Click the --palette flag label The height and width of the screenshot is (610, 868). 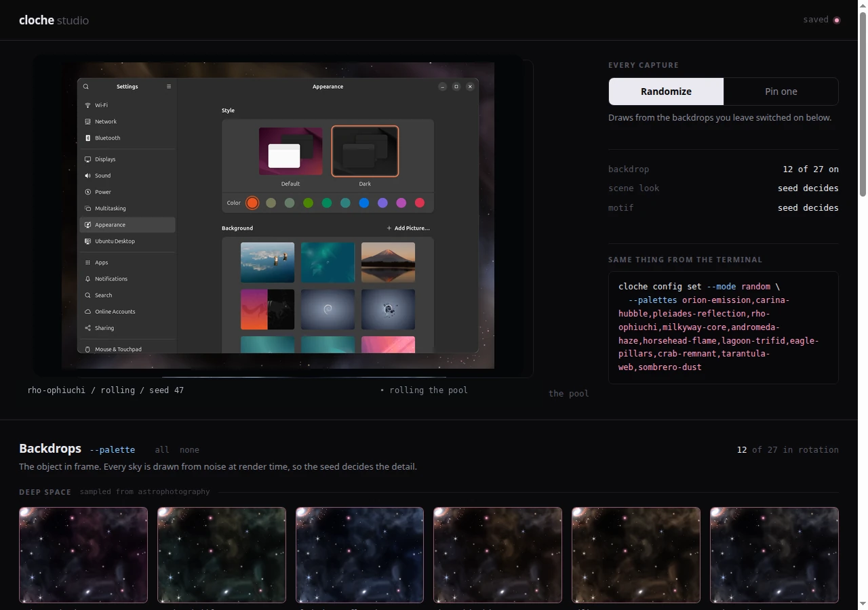(112, 449)
